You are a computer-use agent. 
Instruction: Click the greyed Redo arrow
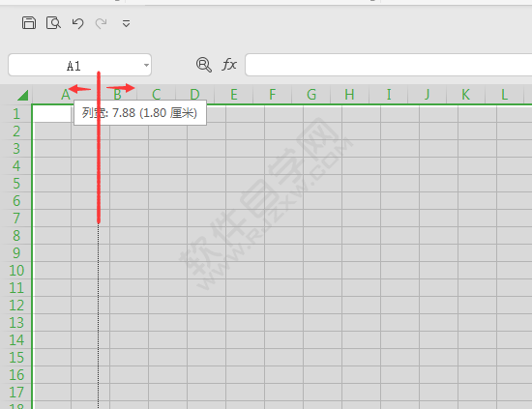(x=101, y=23)
